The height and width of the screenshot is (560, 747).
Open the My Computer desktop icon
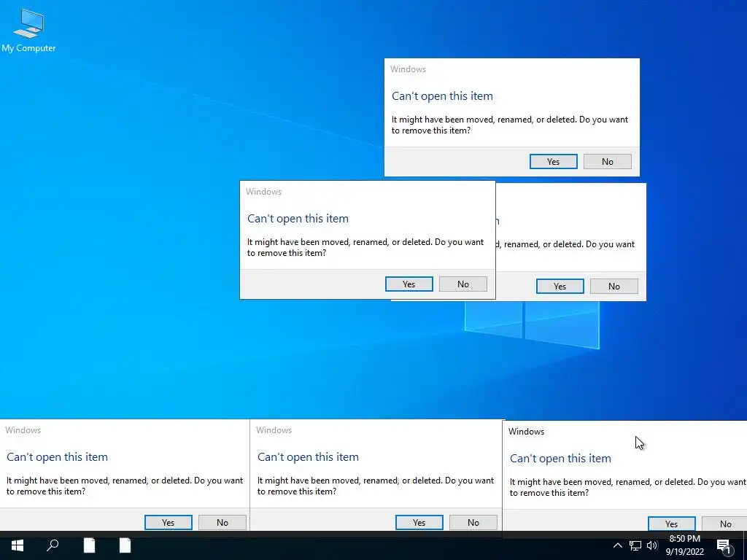point(28,30)
